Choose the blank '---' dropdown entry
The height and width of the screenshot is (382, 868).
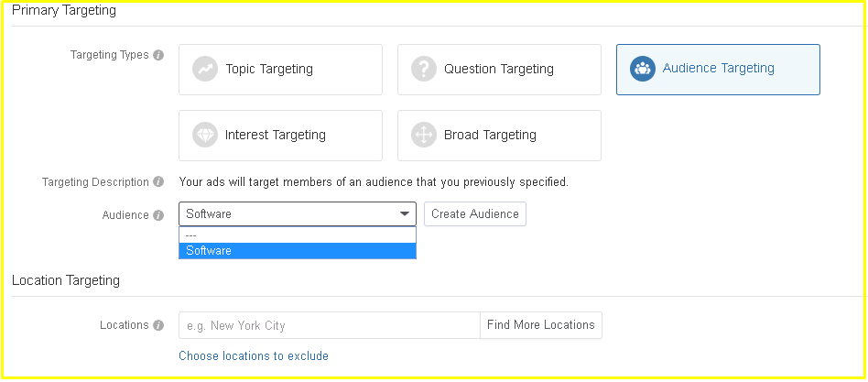point(298,235)
